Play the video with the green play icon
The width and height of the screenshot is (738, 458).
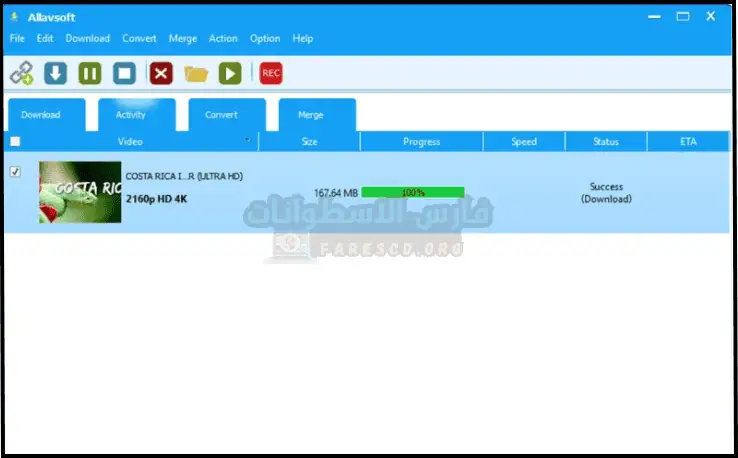[x=230, y=73]
